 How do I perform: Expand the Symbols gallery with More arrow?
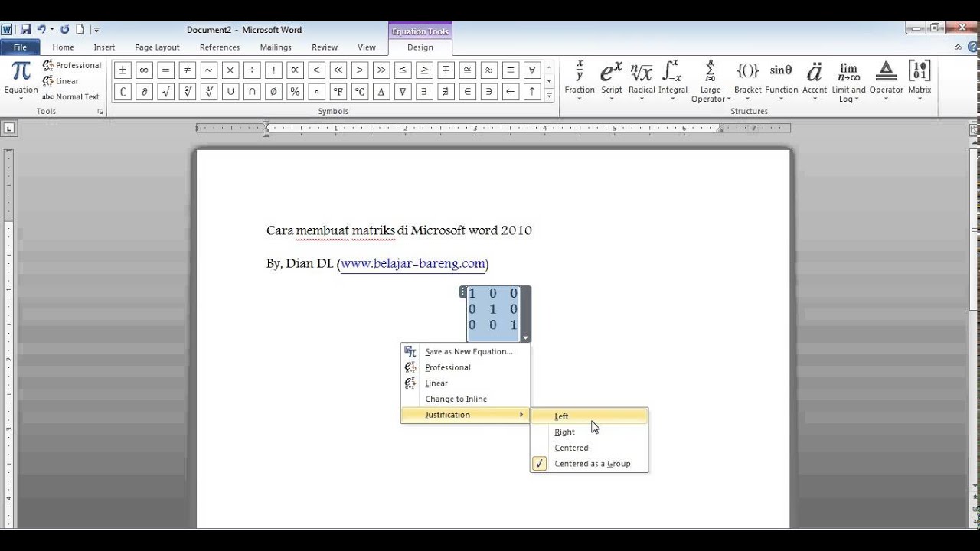click(549, 95)
